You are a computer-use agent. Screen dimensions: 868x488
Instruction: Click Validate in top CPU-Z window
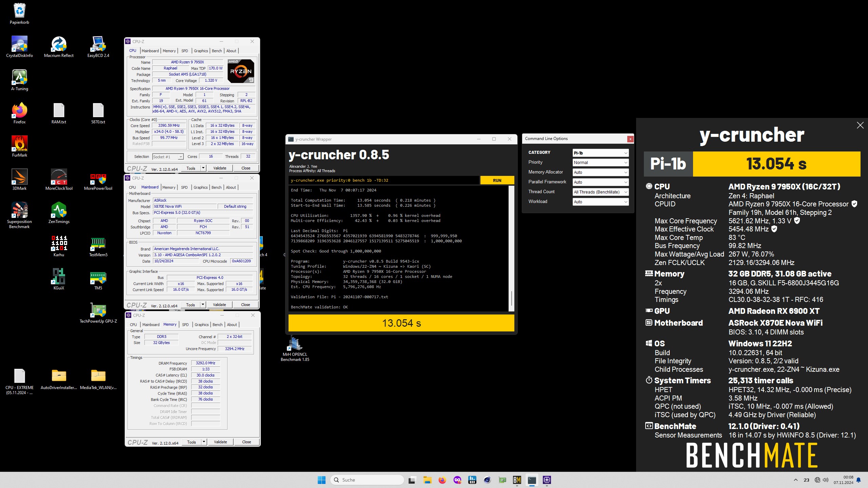[220, 168]
